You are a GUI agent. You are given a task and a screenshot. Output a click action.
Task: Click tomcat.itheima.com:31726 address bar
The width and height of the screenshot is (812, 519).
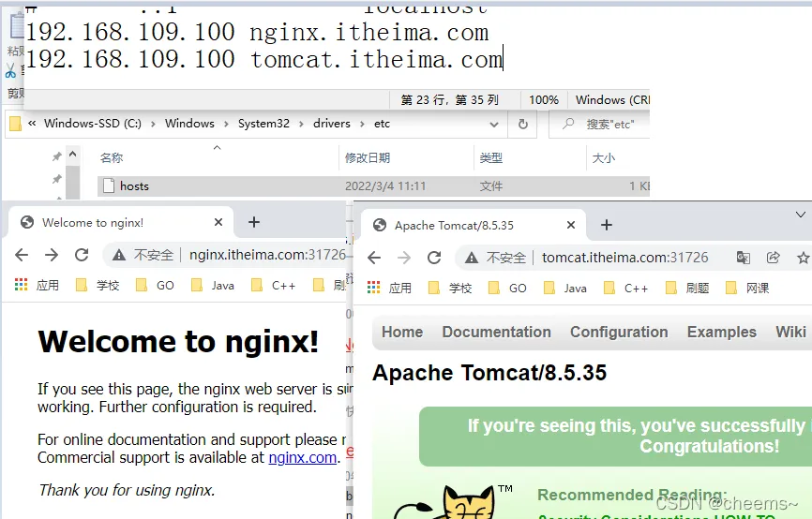point(625,258)
